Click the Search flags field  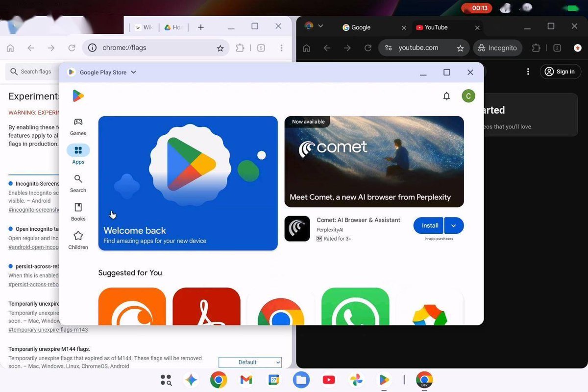pyautogui.click(x=32, y=72)
